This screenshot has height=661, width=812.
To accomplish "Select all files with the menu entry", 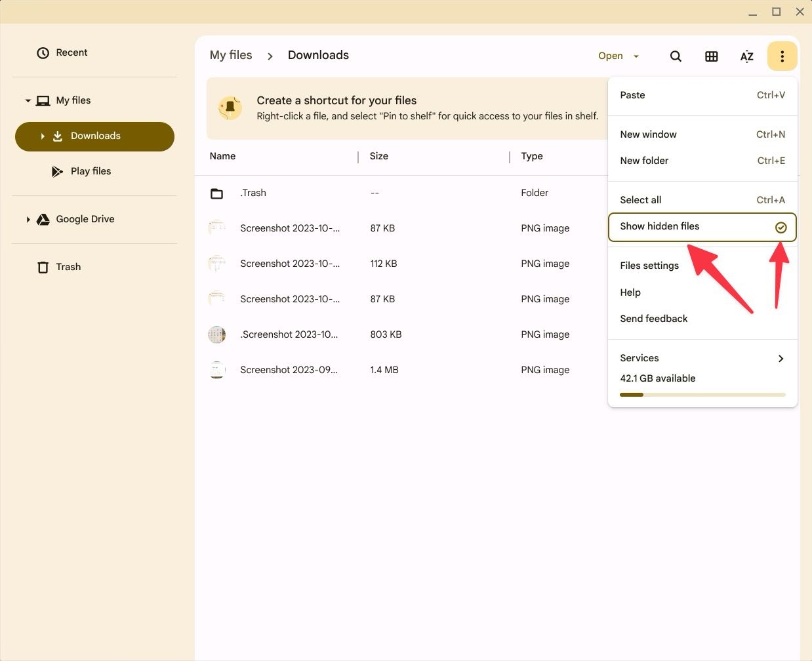I will (x=640, y=200).
